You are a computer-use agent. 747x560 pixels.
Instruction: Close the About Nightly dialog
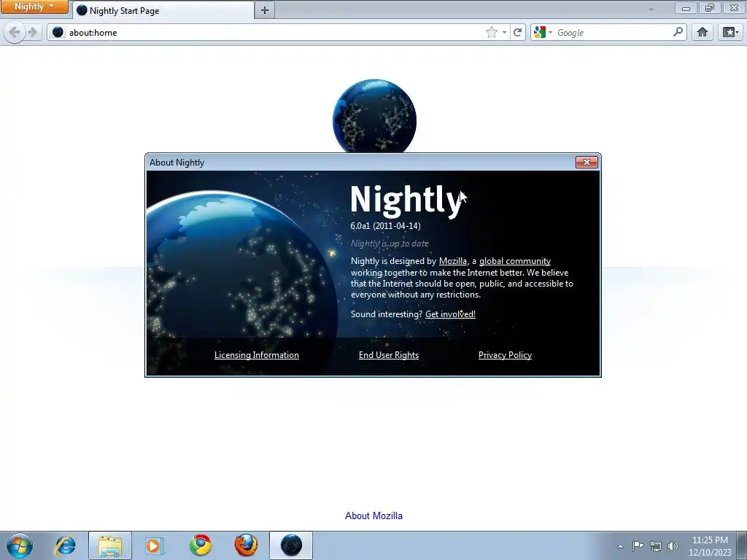[587, 163]
